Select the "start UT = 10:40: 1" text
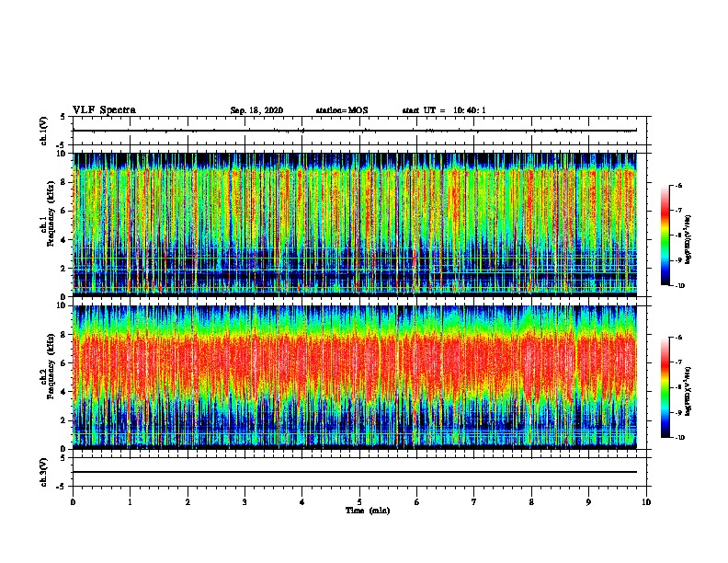This screenshot has width=728, height=563. 444,110
